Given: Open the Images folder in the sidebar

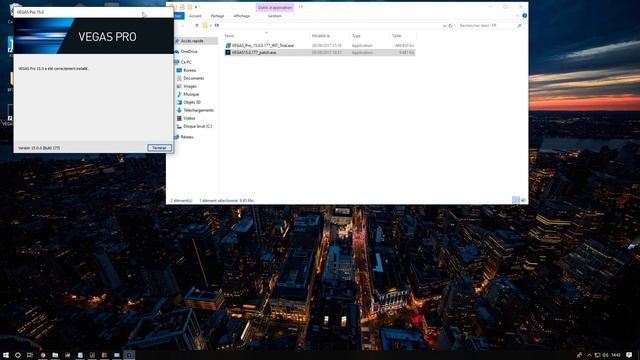Looking at the screenshot, I should click(x=190, y=86).
